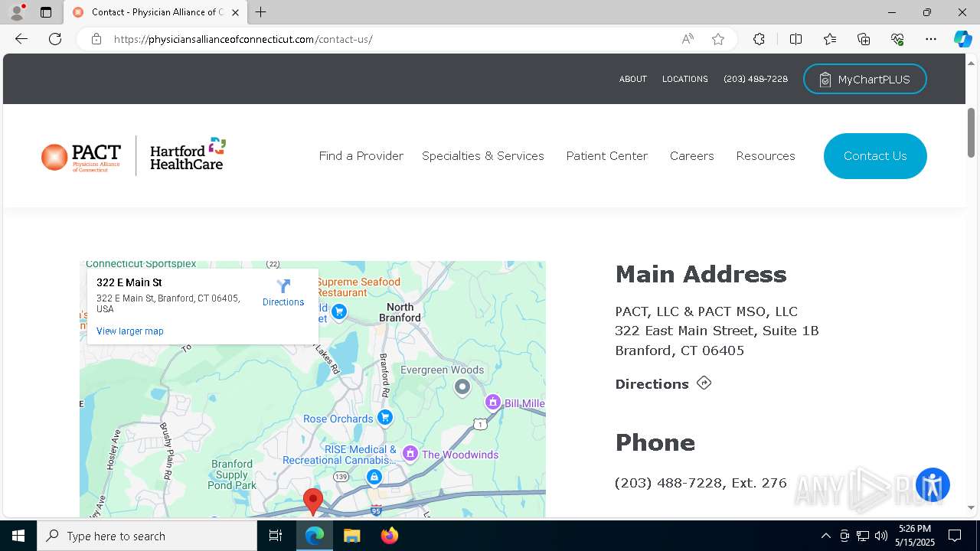Click the 322 E Main St title

(x=129, y=282)
